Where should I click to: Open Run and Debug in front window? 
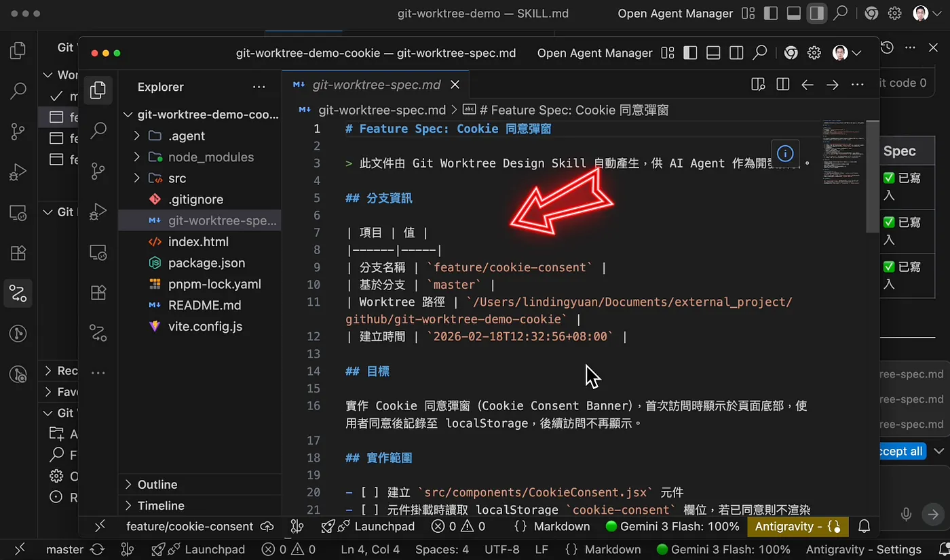coord(98,211)
